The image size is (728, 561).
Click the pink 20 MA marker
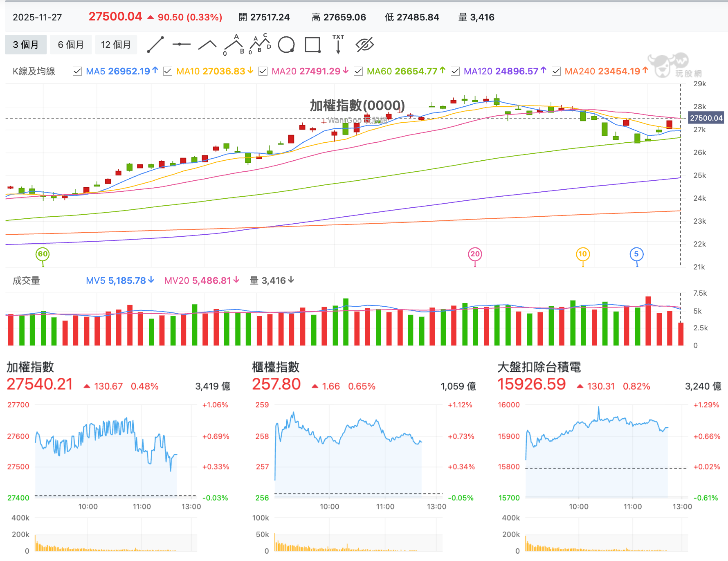475,254
